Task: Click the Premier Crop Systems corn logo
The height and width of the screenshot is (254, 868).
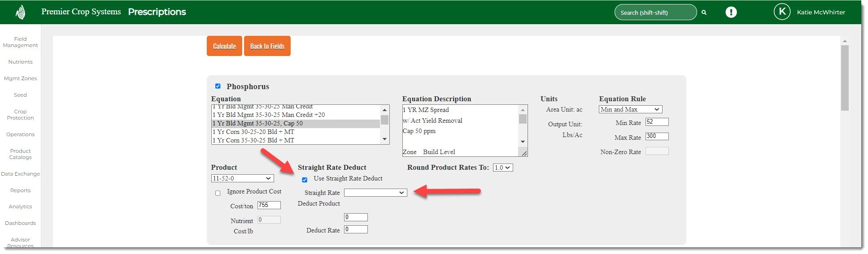Action: point(20,12)
